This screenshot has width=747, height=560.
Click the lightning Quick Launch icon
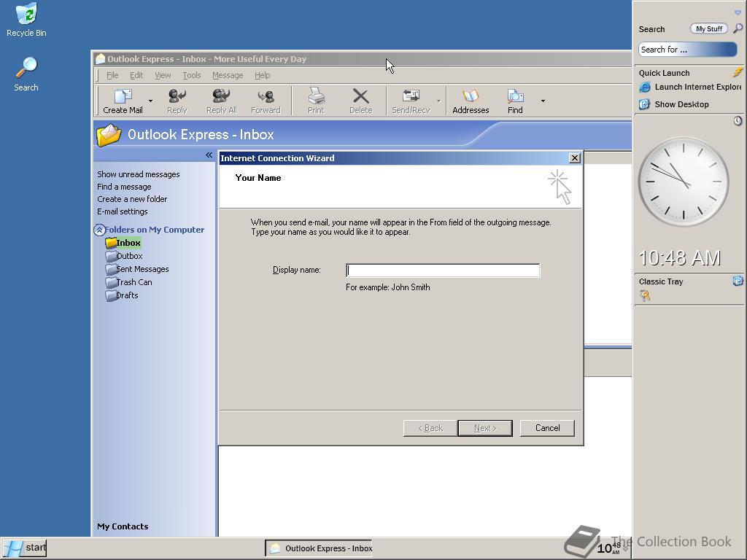click(738, 72)
